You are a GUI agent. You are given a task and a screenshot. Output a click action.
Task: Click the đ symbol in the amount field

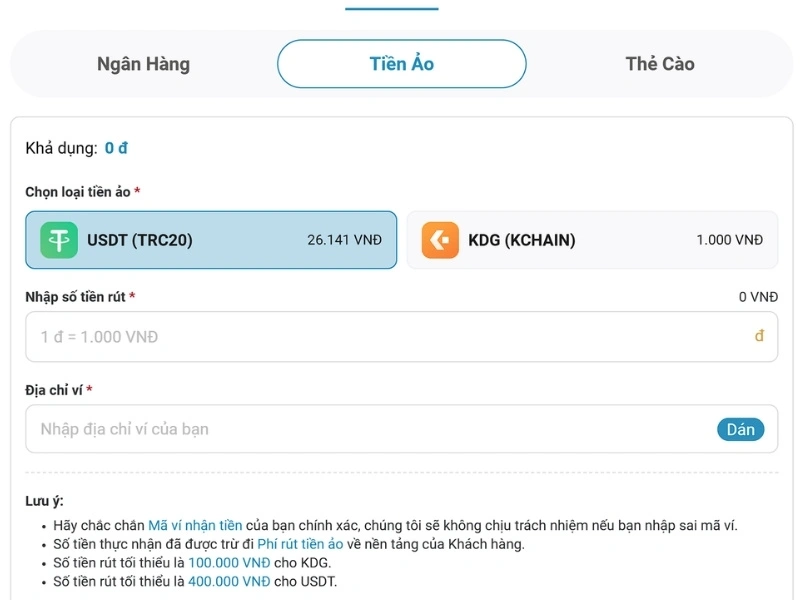pos(762,336)
